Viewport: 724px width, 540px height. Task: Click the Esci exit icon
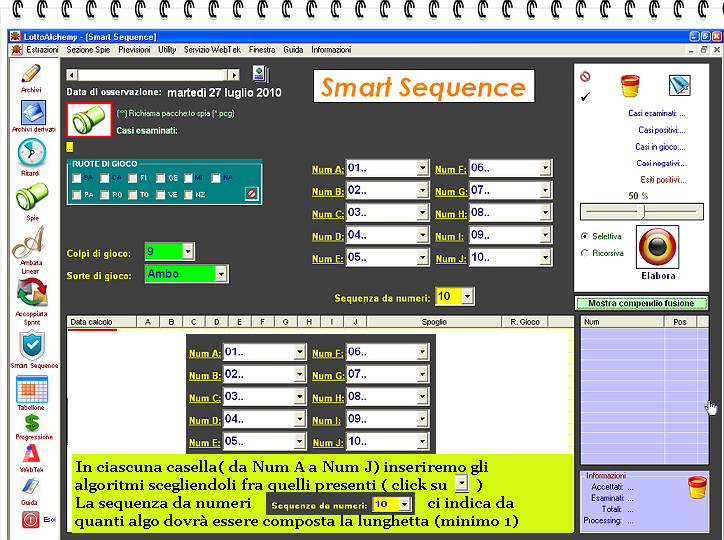tap(30, 520)
